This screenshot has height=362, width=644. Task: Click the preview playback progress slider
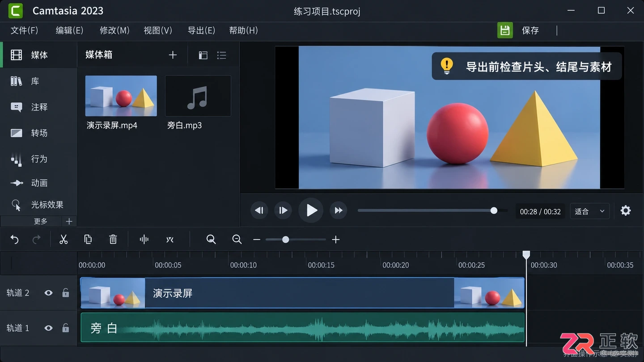432,210
